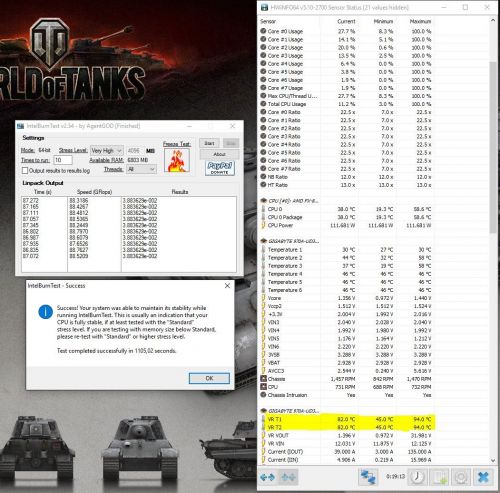
Task: Click the 'Minimum' column header
Action: 383,21
